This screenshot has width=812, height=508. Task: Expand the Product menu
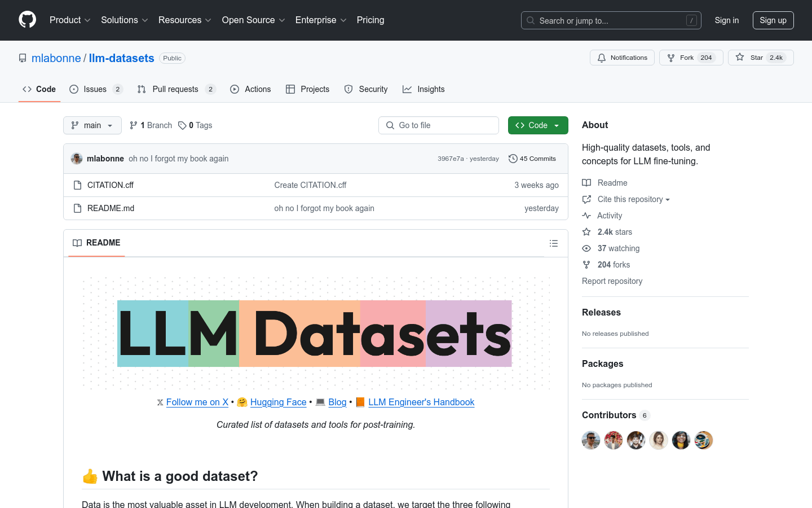pyautogui.click(x=70, y=20)
